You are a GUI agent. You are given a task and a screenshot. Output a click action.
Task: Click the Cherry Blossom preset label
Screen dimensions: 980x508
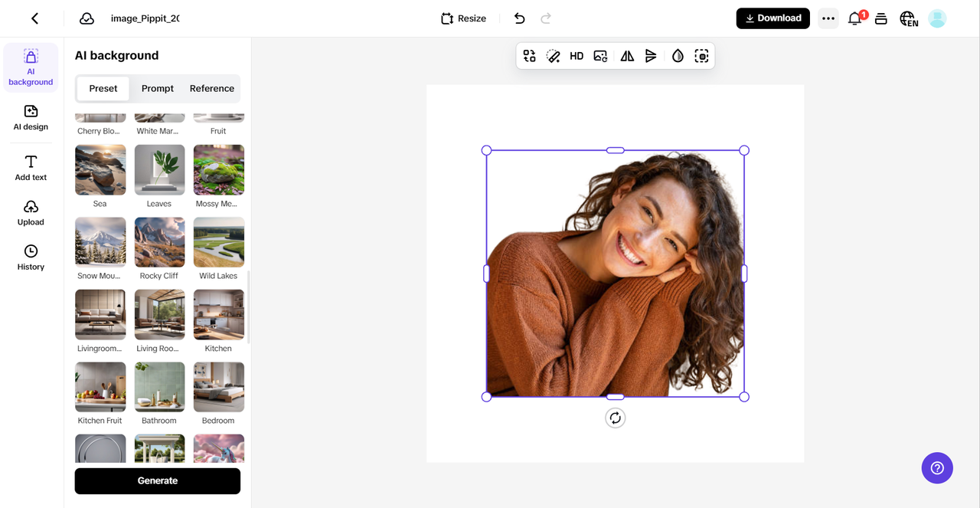tap(99, 131)
